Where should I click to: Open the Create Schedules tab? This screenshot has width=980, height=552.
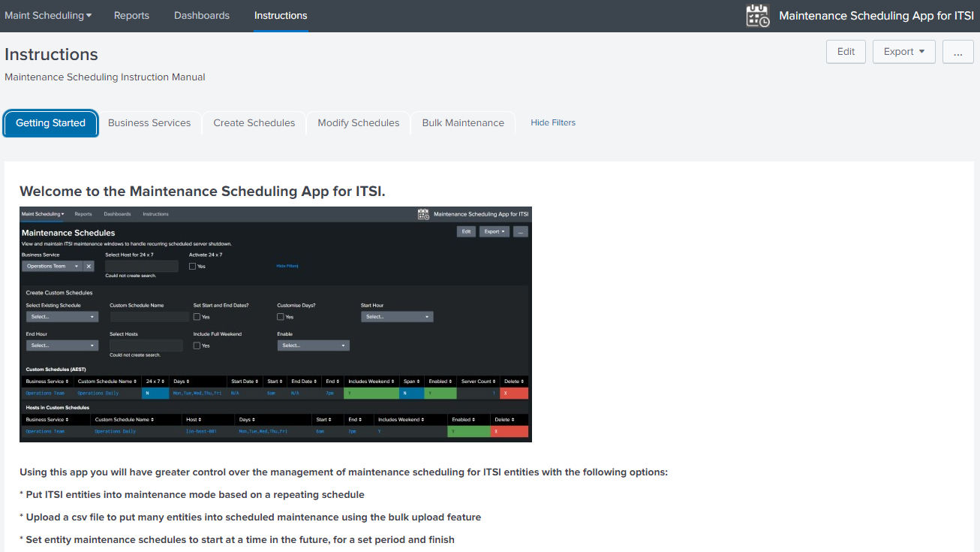point(254,123)
